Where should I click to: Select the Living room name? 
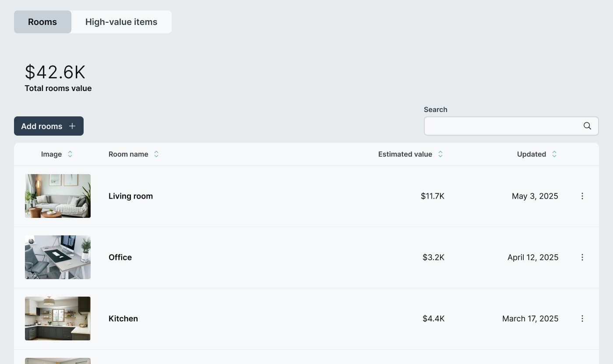click(130, 196)
